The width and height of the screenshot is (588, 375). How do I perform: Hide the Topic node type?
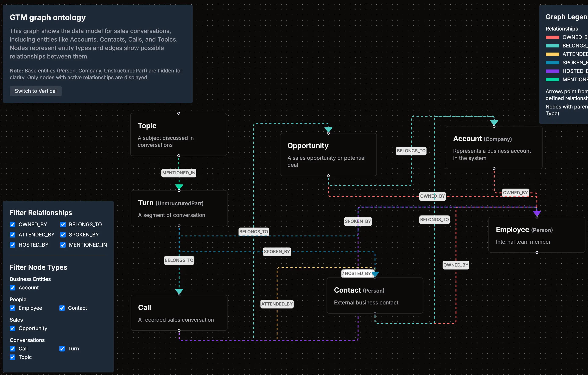(12, 357)
